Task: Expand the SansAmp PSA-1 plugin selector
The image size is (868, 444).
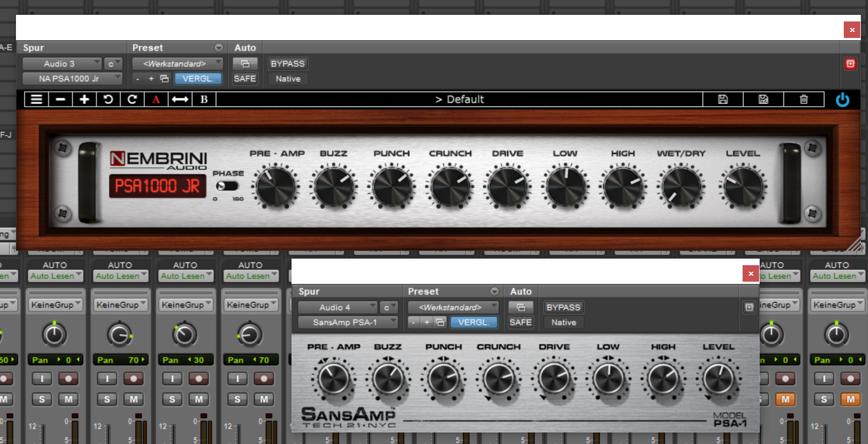Action: pos(347,322)
